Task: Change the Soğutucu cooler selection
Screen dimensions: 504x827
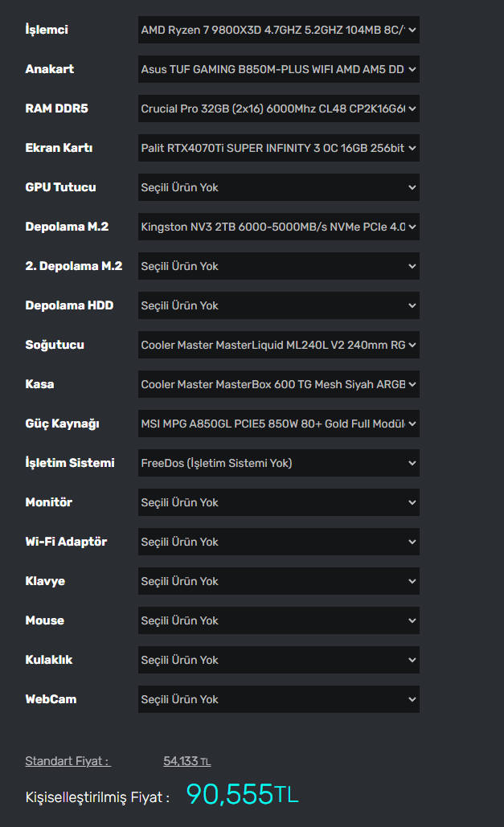Action: (x=278, y=345)
